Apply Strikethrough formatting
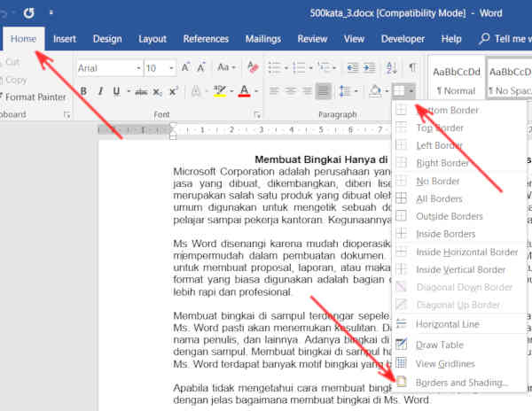 click(141, 91)
